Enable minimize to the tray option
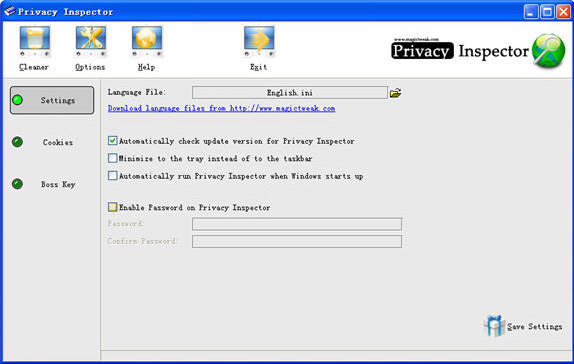This screenshot has height=364, width=574. [x=112, y=158]
